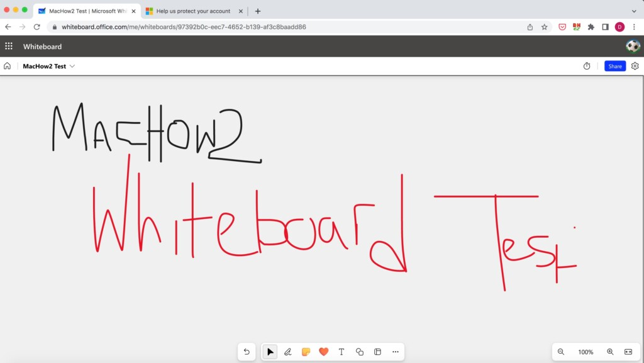
Task: Toggle the Chrome side panel
Action: (605, 27)
